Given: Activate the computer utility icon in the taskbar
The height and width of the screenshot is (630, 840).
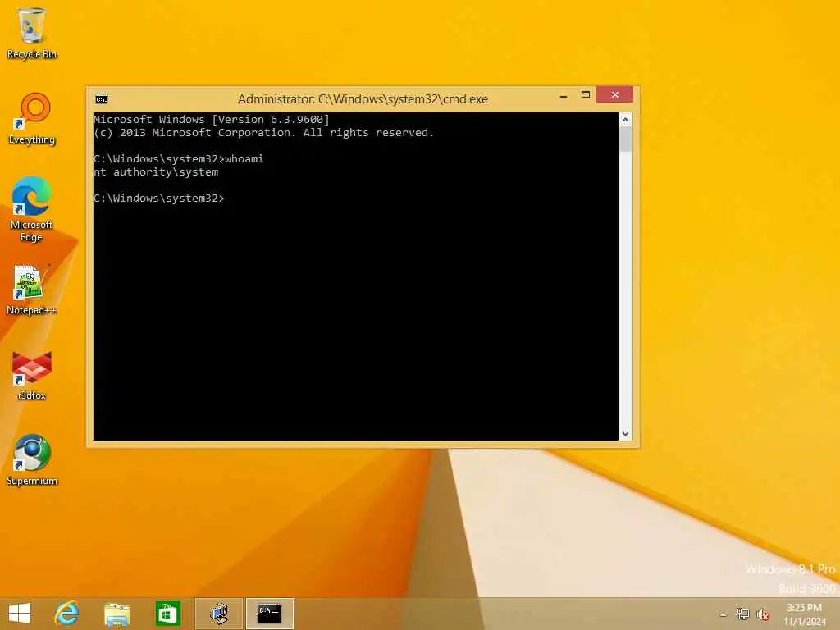Looking at the screenshot, I should (219, 614).
